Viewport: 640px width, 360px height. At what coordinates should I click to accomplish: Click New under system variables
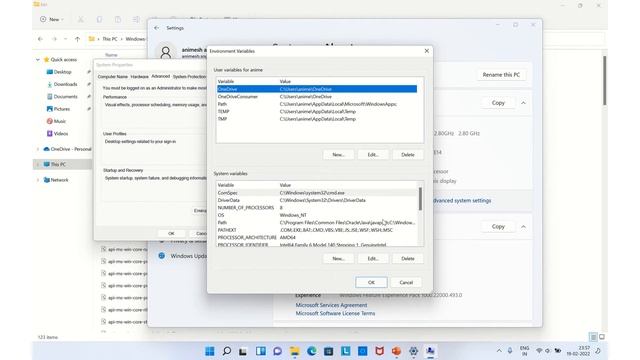click(x=338, y=258)
